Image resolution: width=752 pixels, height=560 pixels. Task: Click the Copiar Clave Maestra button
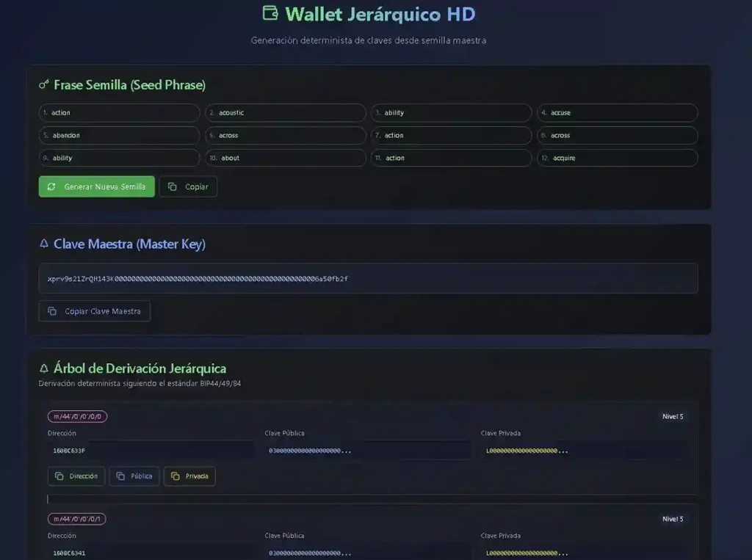click(94, 311)
